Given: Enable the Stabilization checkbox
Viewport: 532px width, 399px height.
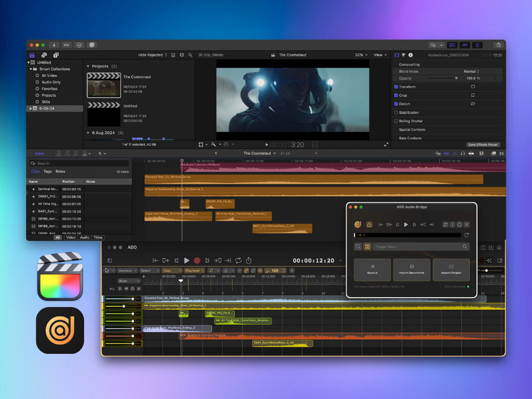Looking at the screenshot, I should 396,112.
